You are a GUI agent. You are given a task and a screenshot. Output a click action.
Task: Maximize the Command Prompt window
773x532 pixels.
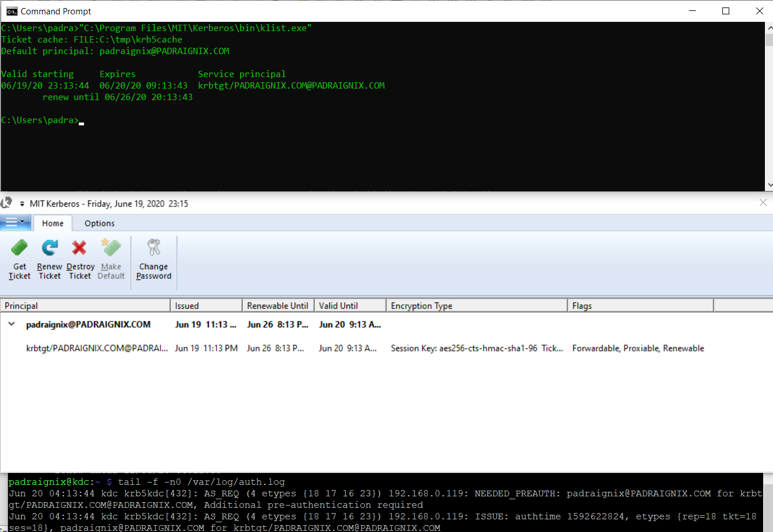[x=726, y=11]
